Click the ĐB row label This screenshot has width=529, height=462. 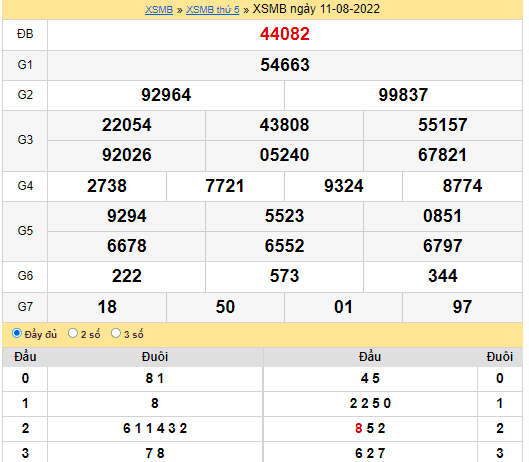pyautogui.click(x=25, y=34)
